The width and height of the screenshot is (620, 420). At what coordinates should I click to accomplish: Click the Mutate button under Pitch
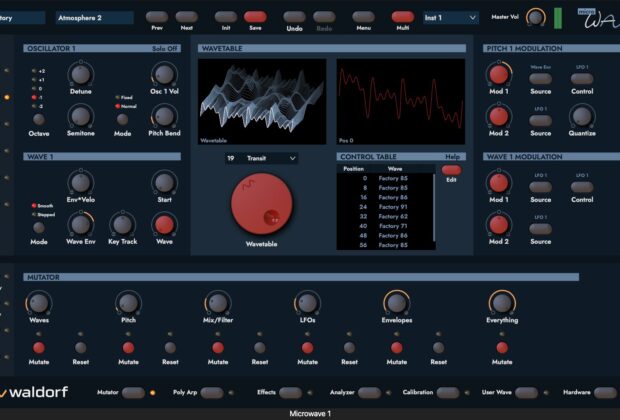[x=129, y=348]
